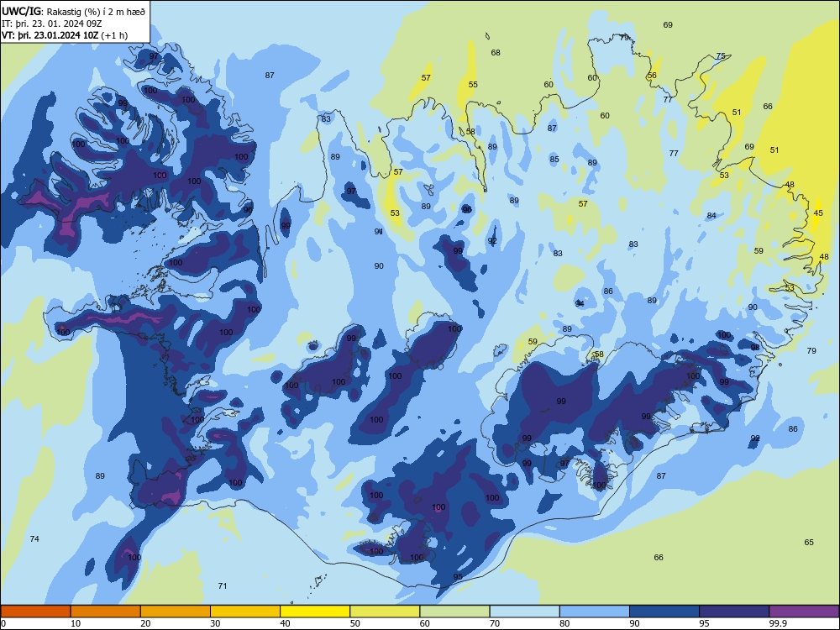Select the pale blue 70–80 legend swatch

[x=525, y=612]
